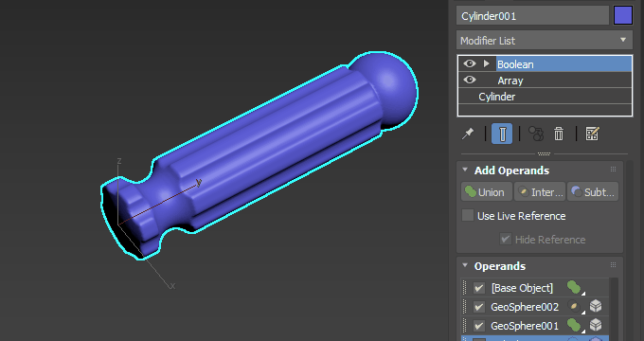Screen dimensions: 644x341
Task: Click GeoSphere001 cube display icon
Action: pyautogui.click(x=596, y=326)
